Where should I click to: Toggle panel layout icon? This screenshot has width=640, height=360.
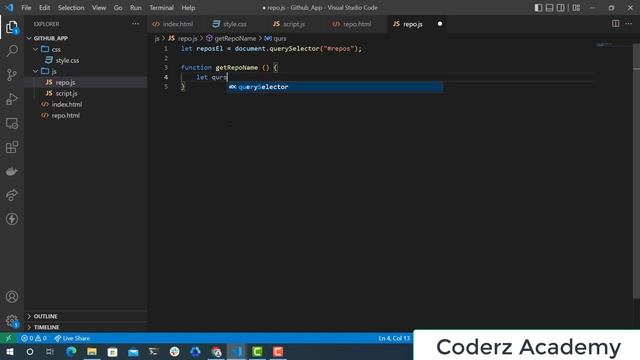point(550,8)
